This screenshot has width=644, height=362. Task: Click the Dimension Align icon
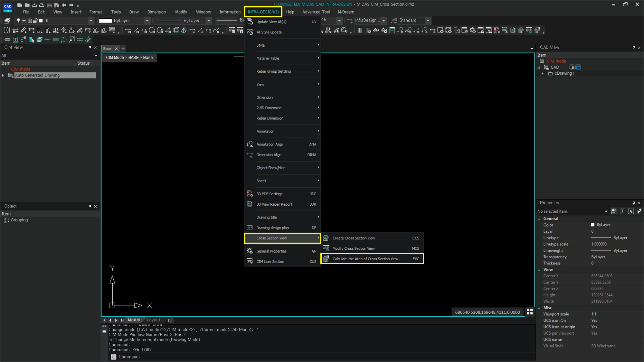[250, 155]
